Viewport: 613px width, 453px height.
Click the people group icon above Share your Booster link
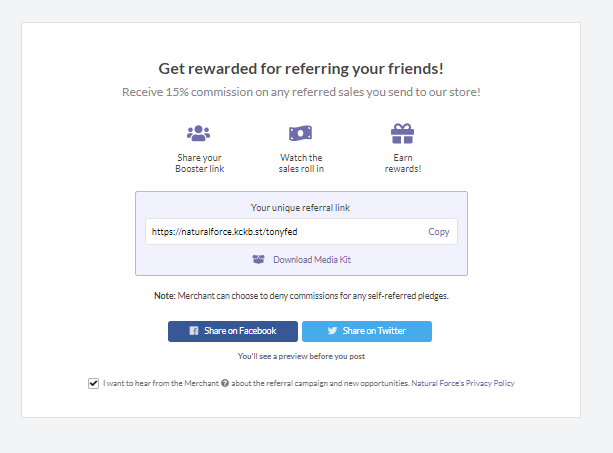coord(199,133)
